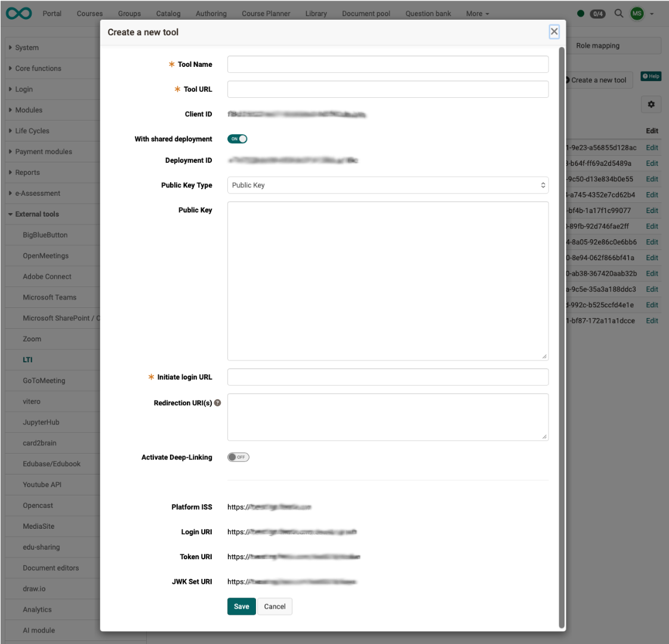Click the plus icon on Create a new tool
The image size is (669, 644).
pyautogui.click(x=567, y=80)
